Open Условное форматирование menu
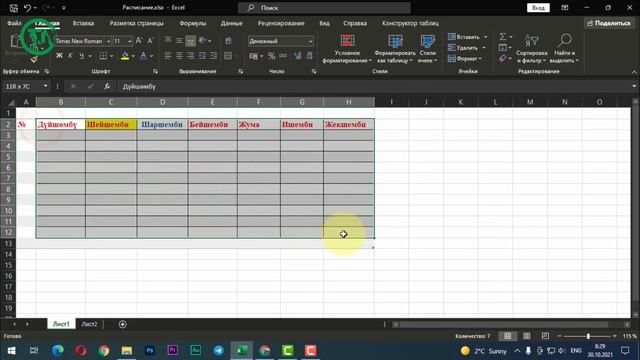The image size is (640, 360). click(347, 49)
